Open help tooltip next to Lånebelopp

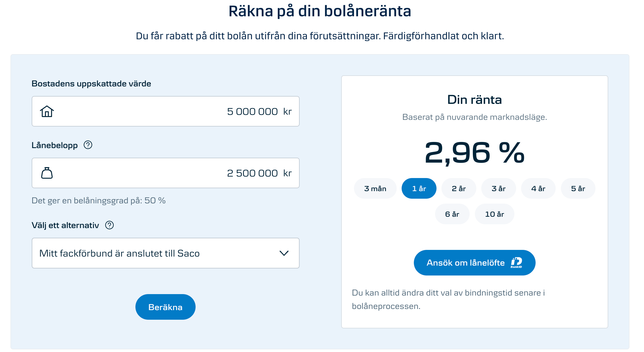click(x=88, y=145)
